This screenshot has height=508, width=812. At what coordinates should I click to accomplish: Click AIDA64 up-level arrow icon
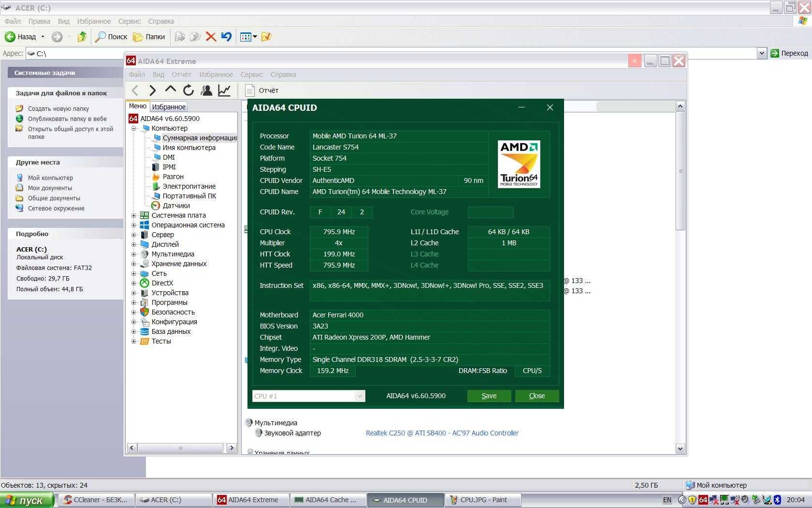(170, 90)
